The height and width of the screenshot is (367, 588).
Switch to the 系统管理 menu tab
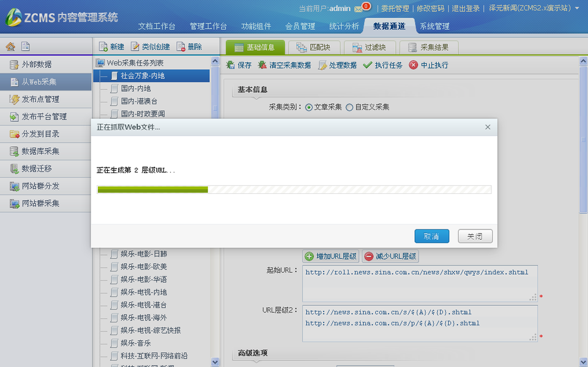(x=434, y=26)
